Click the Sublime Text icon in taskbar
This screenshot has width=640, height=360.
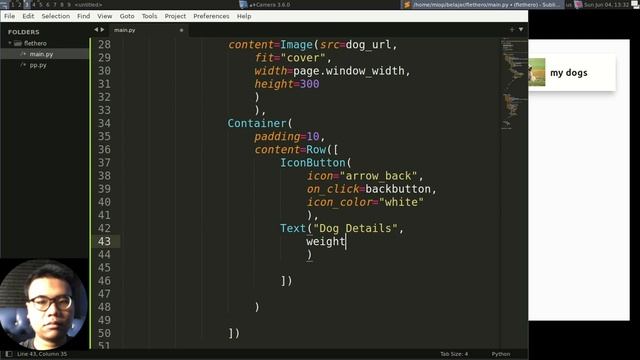pos(407,5)
